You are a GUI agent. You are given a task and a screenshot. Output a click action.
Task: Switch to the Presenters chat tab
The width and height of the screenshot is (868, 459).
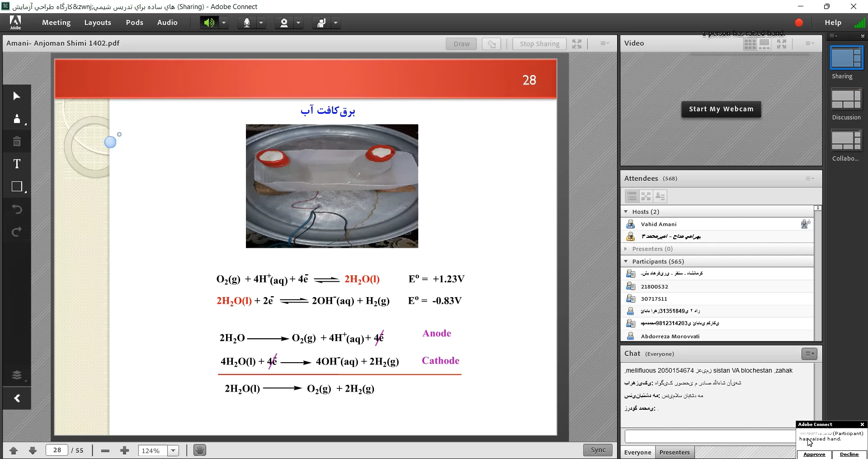click(x=674, y=452)
